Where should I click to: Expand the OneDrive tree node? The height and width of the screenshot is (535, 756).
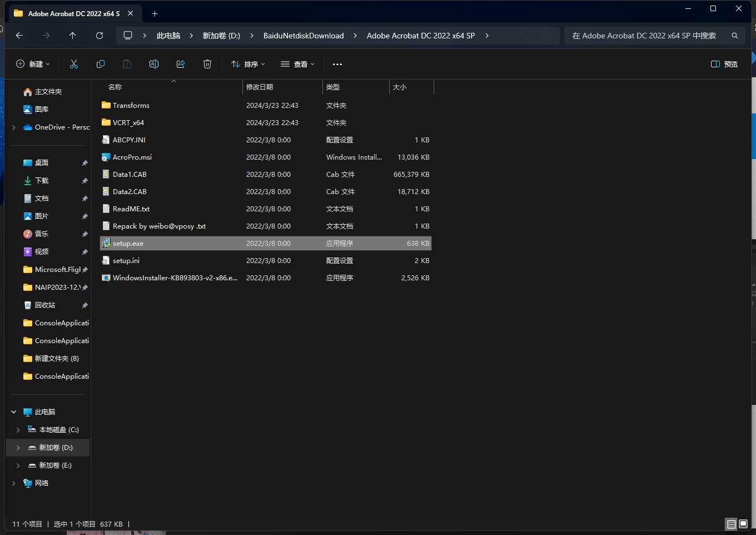[14, 127]
